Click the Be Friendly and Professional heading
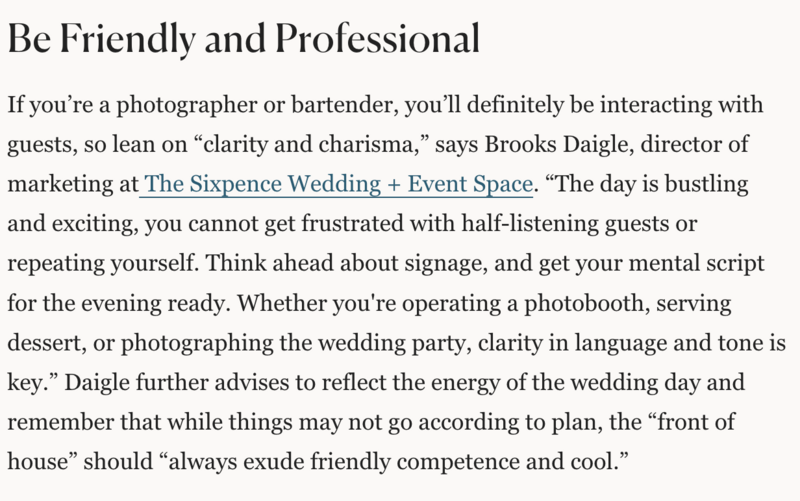This screenshot has width=800, height=501. coord(244,39)
